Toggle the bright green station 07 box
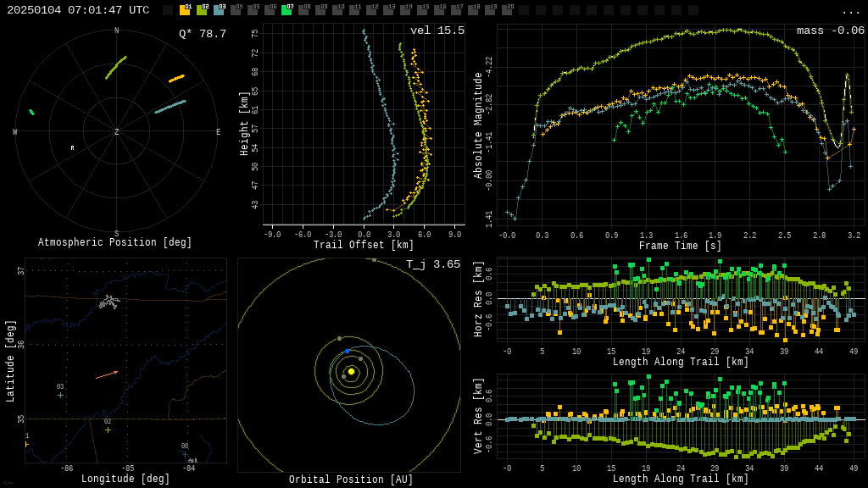 pos(287,10)
